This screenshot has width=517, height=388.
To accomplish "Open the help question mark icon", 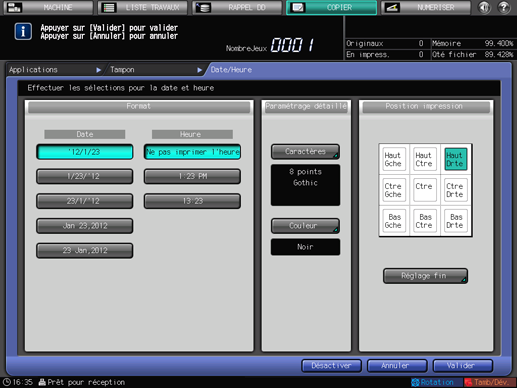I will (504, 7).
